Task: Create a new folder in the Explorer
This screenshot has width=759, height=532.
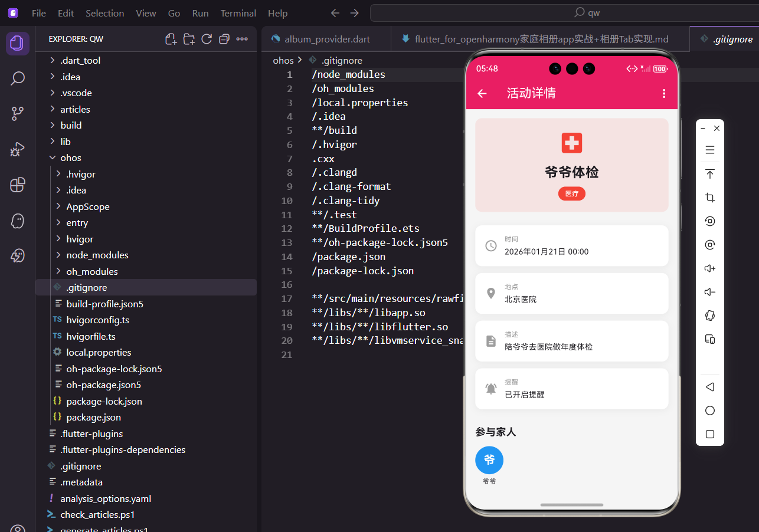Action: [189, 38]
